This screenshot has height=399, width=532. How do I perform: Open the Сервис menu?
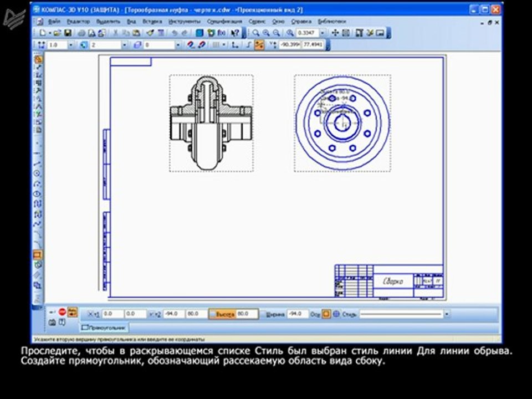(257, 22)
